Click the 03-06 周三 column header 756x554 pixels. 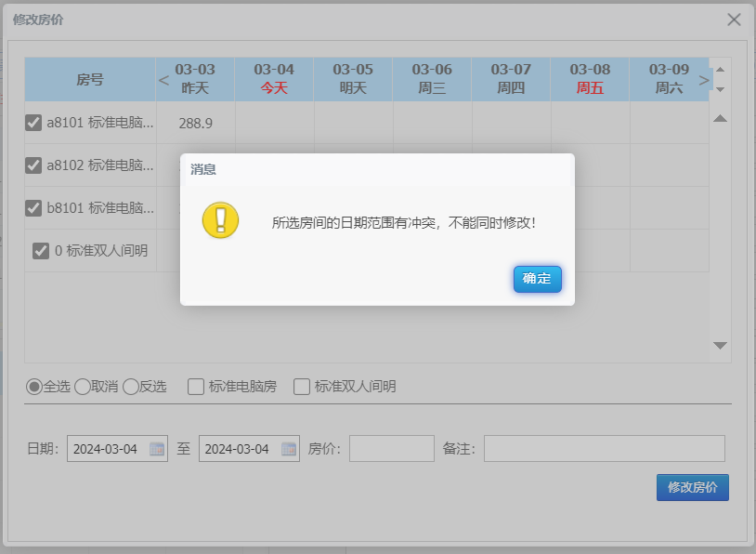tap(433, 79)
